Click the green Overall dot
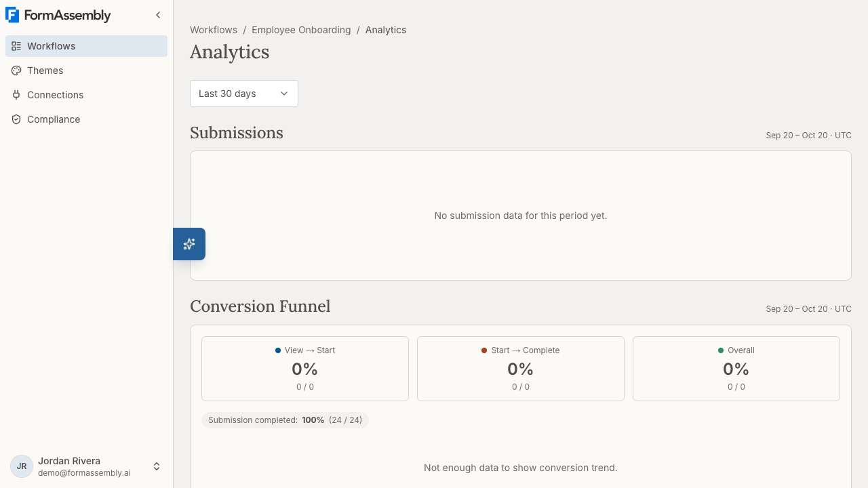This screenshot has width=868, height=488. pyautogui.click(x=721, y=350)
